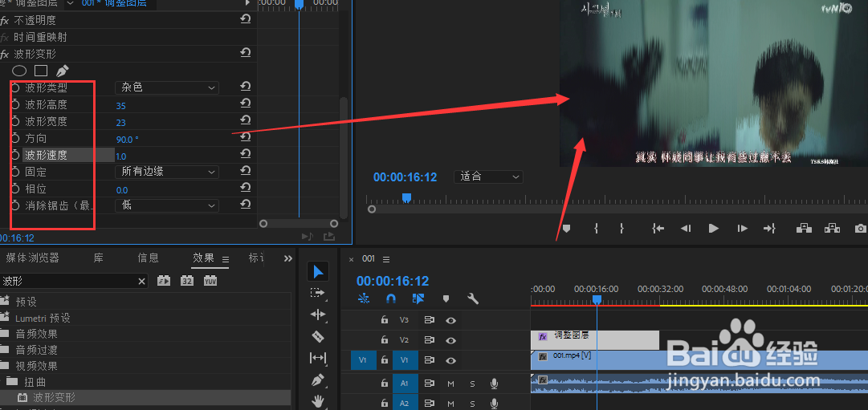
Task: Toggle the stopwatch for 波形宽度
Action: click(15, 121)
